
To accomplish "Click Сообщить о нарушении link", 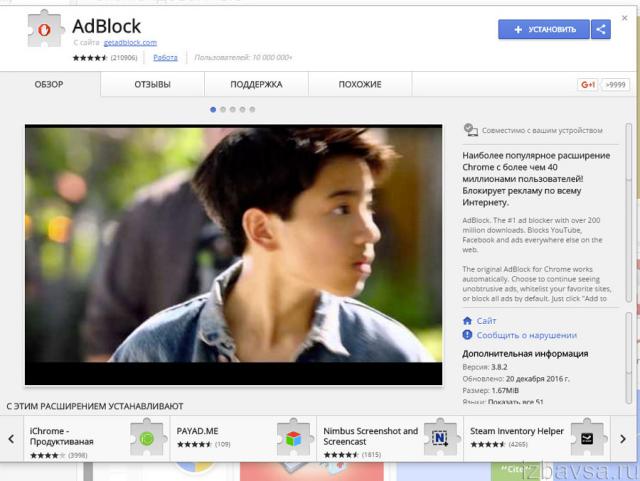I will pos(527,335).
